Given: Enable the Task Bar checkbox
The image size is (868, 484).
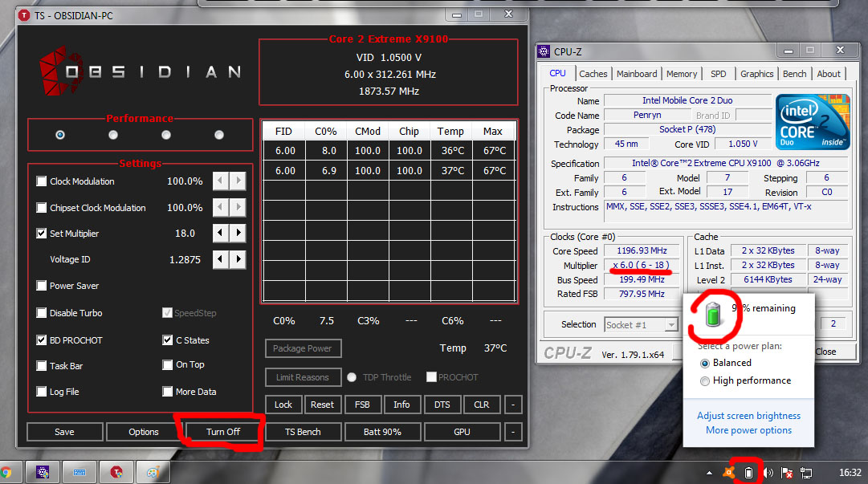Looking at the screenshot, I should pyautogui.click(x=42, y=366).
